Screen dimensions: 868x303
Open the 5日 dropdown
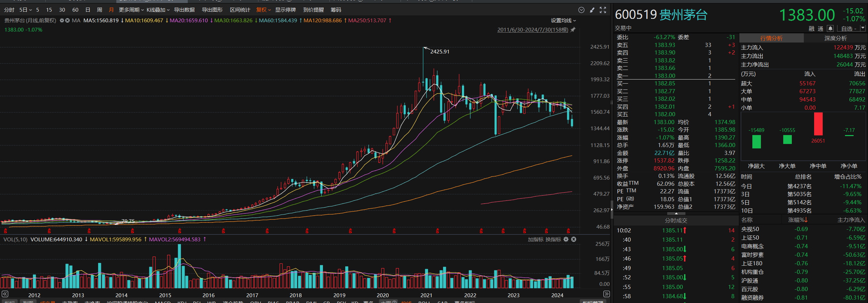click(x=25, y=10)
